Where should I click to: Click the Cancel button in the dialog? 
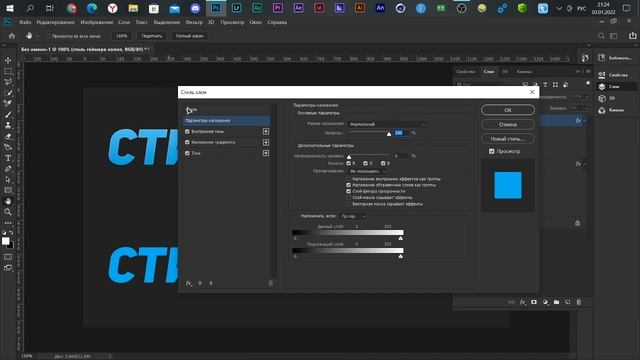tap(508, 124)
